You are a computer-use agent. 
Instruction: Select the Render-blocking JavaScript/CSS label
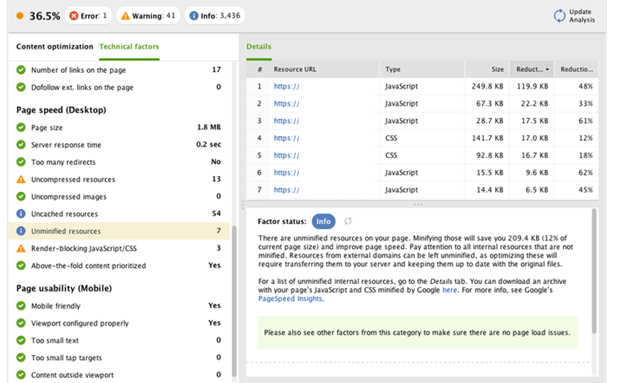(84, 249)
